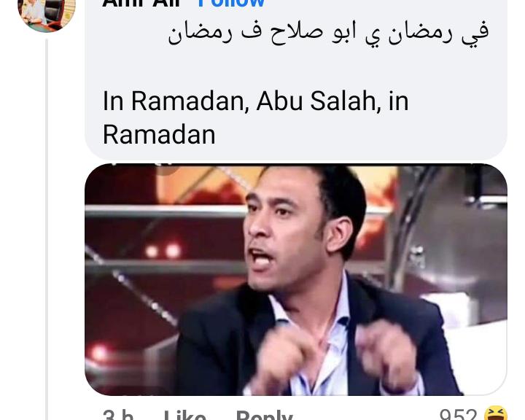Click the laughing Haha reaction emoji
The height and width of the screenshot is (420, 525).
click(496, 413)
